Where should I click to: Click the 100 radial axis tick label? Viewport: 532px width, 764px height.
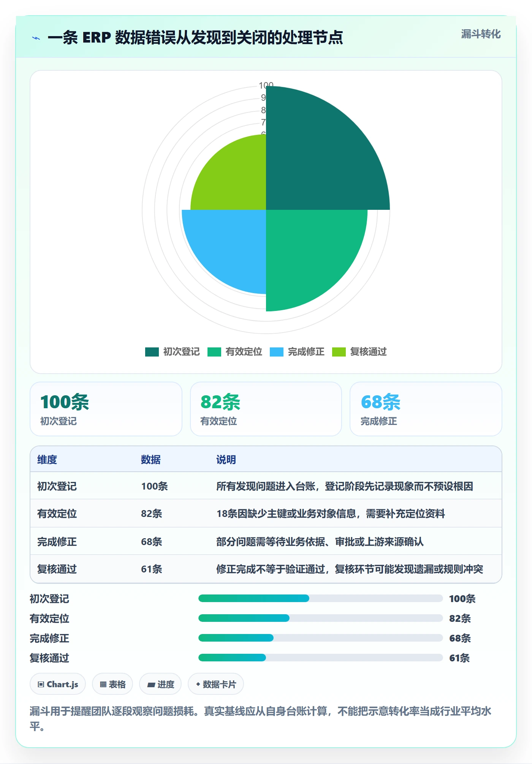point(266,85)
